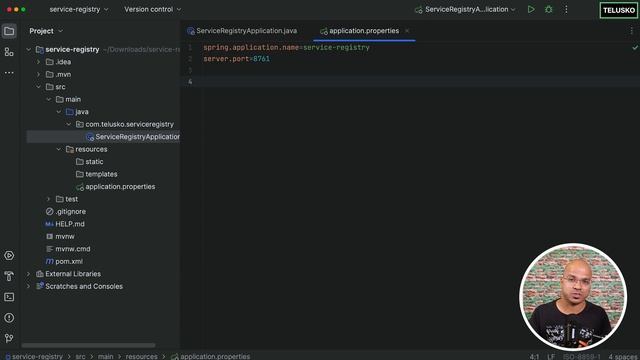Change the ISO-8859-1 file encoding
The height and width of the screenshot is (360, 640).
pyautogui.click(x=582, y=357)
